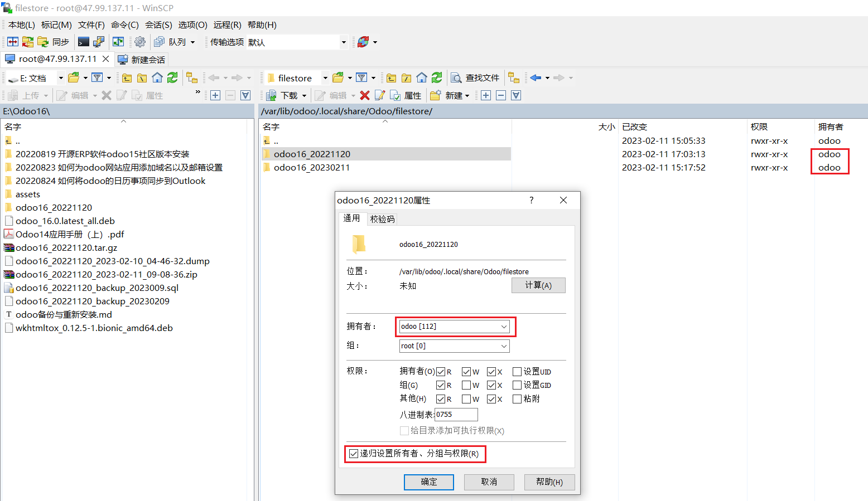Open the remote directory bookmark folder icon
The image size is (868, 501).
[338, 78]
